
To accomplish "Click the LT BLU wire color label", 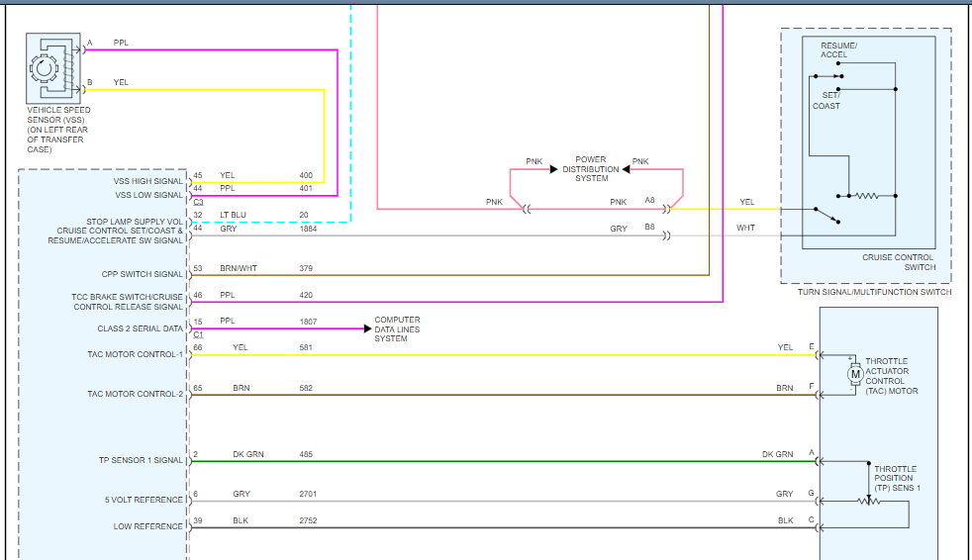I will pyautogui.click(x=233, y=215).
